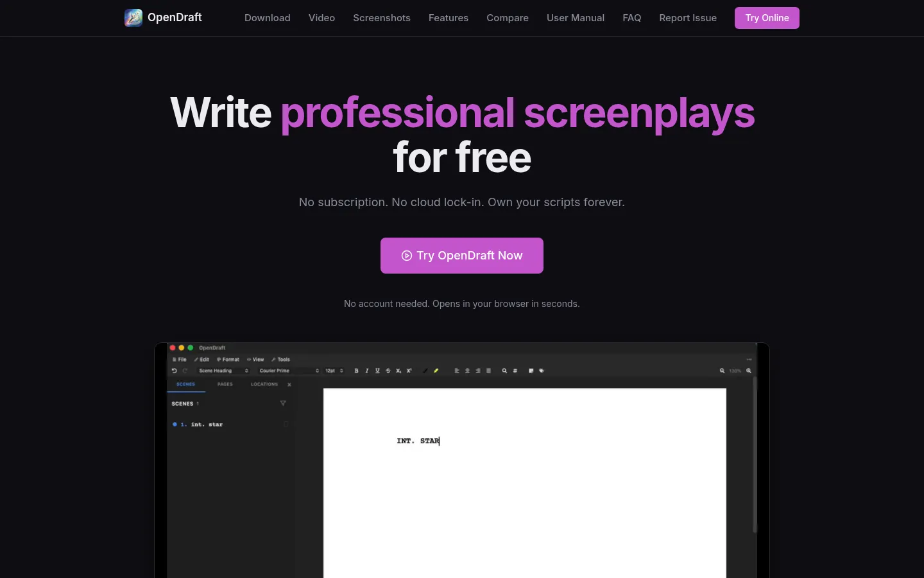Toggle Underline formatting

(x=377, y=371)
